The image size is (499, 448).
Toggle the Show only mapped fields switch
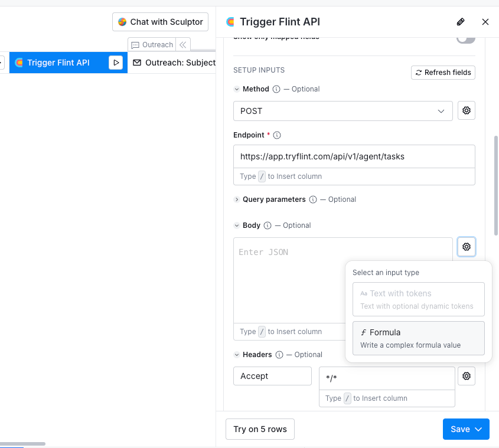click(465, 37)
